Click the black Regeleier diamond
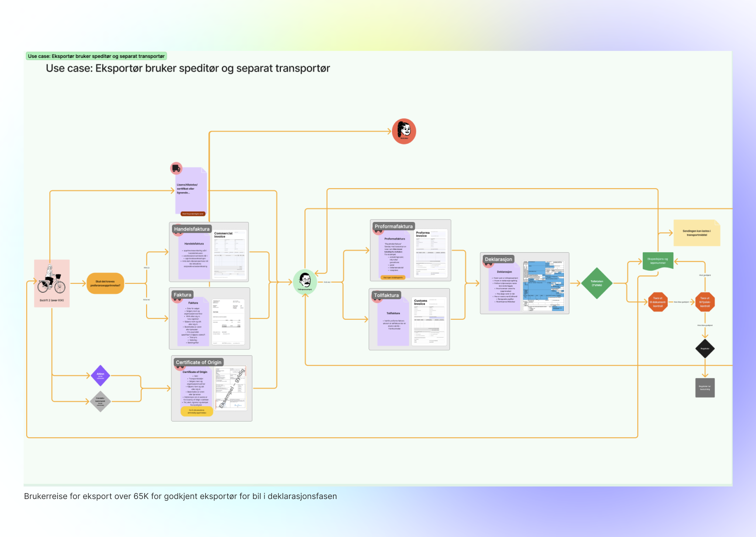Screen dimensions: 756x537 [705, 349]
